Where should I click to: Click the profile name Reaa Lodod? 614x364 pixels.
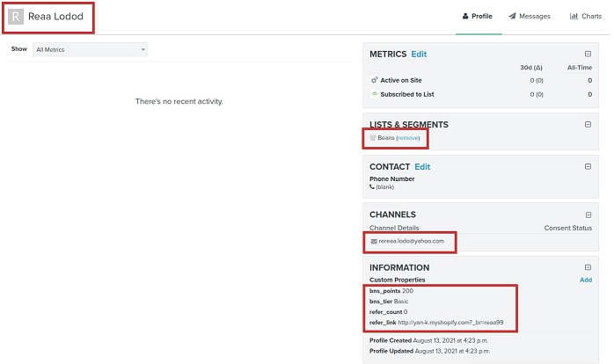[55, 17]
